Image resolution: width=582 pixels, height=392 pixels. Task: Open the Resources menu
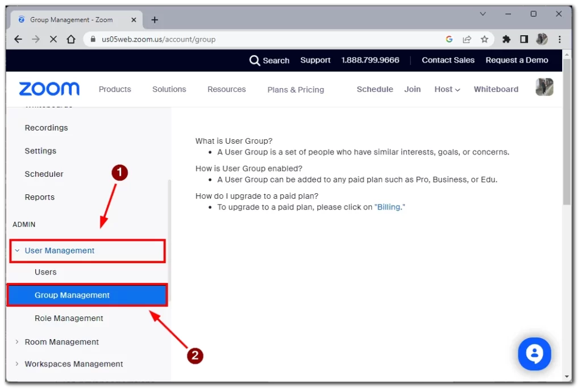226,89
